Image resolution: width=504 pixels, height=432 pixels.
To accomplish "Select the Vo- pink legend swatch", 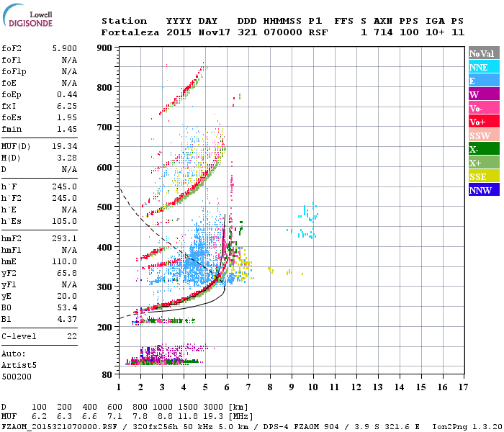I will click(484, 108).
